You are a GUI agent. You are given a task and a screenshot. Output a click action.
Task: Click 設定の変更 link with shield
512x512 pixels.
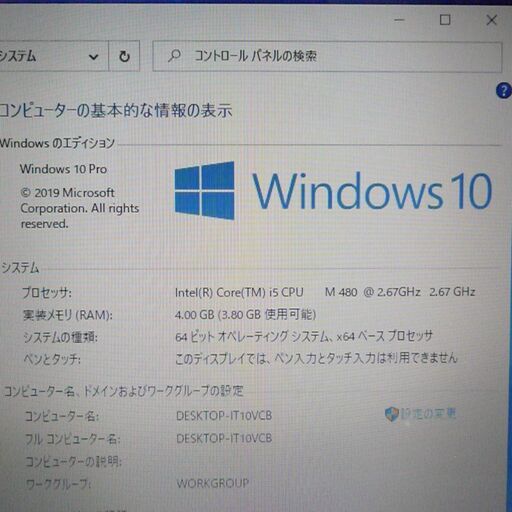[420, 414]
